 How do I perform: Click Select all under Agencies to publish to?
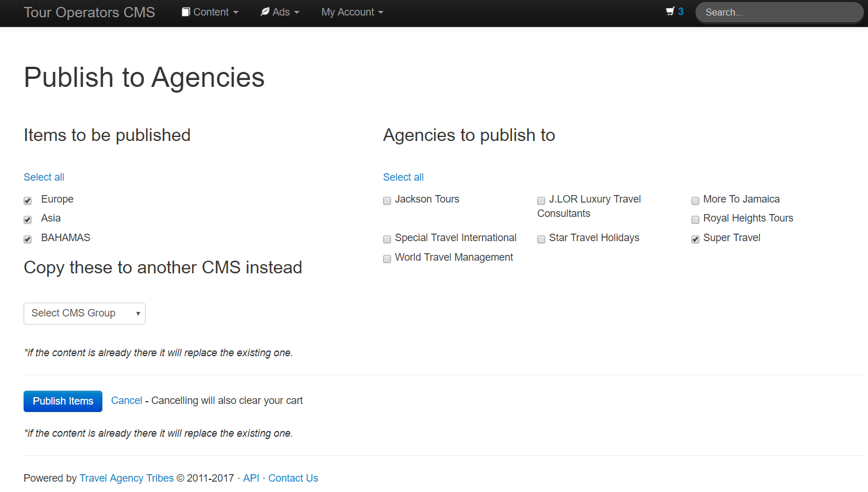click(403, 177)
